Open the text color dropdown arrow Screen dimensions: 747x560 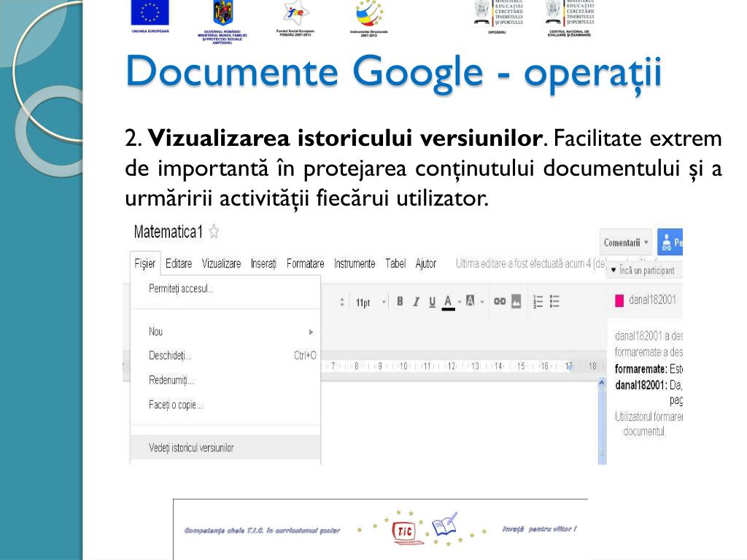pyautogui.click(x=460, y=301)
